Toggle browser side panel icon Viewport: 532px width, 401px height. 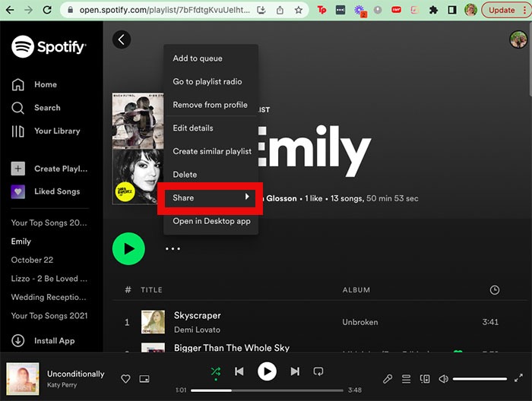click(x=452, y=10)
